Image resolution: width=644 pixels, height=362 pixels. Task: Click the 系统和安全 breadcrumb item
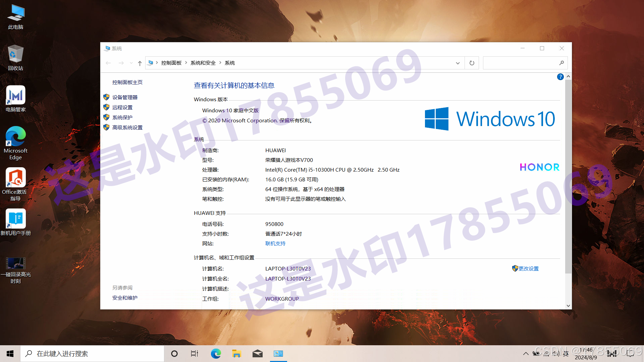[x=203, y=63]
